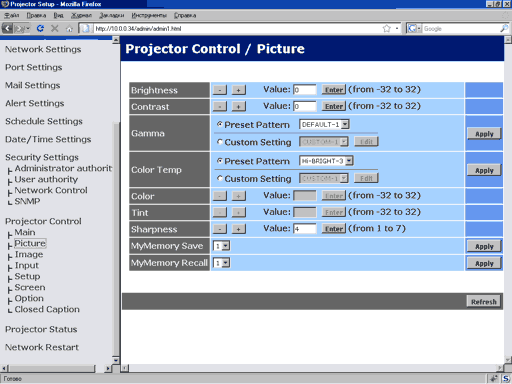Decrease Contrast with minus button
Viewport: 512px width, 384px height.
click(220, 106)
